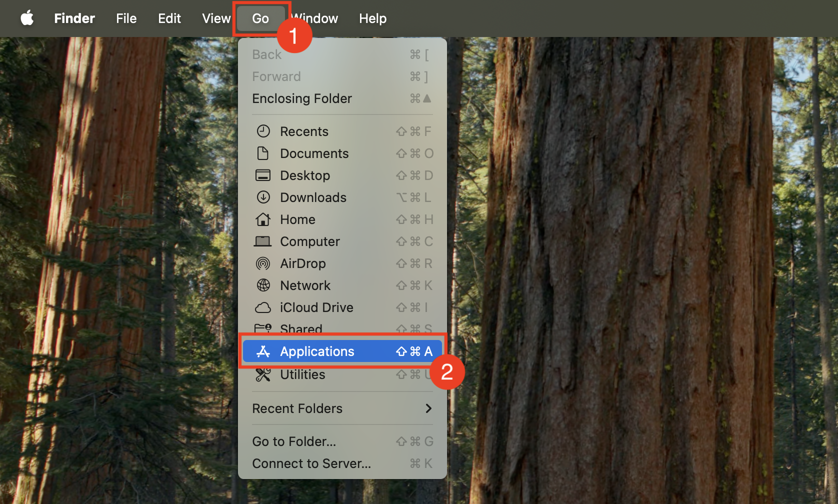Viewport: 838px width, 504px height.
Task: Click the Home house icon
Action: pos(263,219)
